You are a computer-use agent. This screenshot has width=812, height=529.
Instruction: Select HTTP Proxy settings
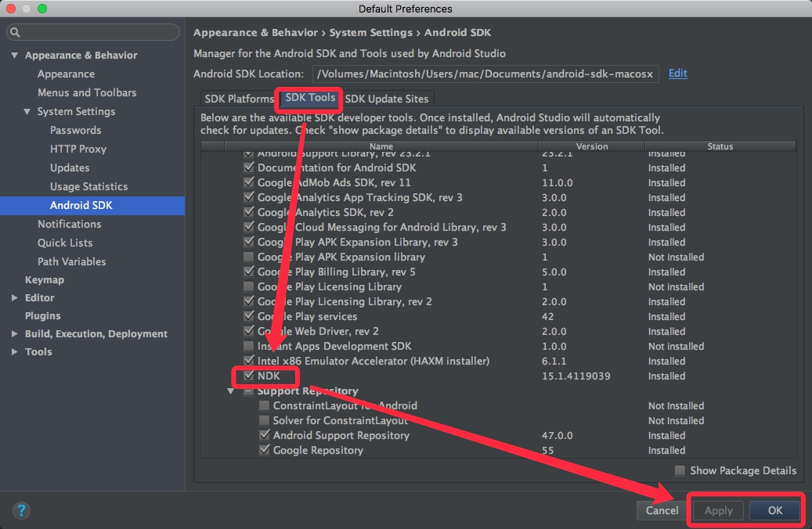(78, 149)
